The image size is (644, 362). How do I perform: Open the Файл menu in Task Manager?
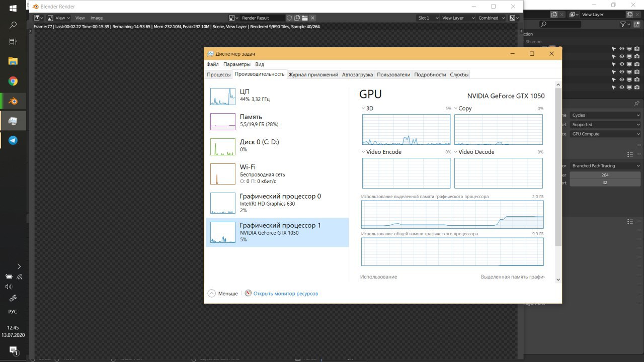(212, 64)
